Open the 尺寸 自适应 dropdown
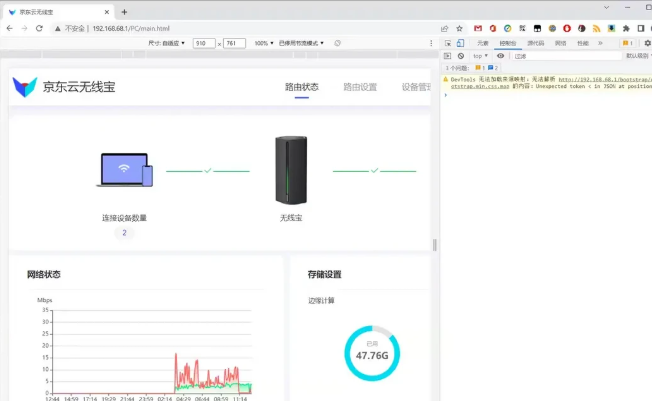 click(x=166, y=43)
